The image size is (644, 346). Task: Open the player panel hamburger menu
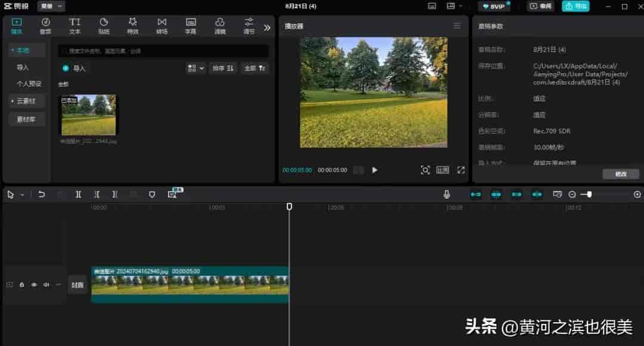click(x=457, y=26)
